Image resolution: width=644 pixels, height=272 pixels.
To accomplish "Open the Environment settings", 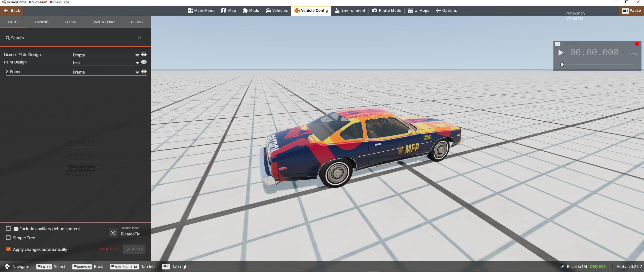I will (x=350, y=11).
